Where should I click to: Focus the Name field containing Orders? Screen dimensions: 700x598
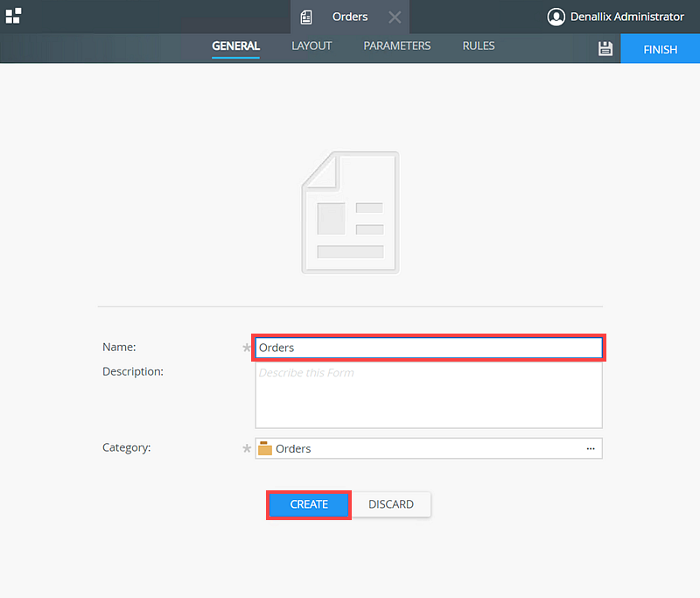[x=429, y=348]
